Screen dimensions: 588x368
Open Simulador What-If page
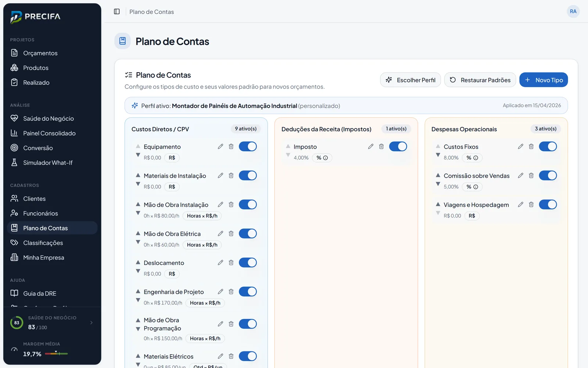(52, 163)
